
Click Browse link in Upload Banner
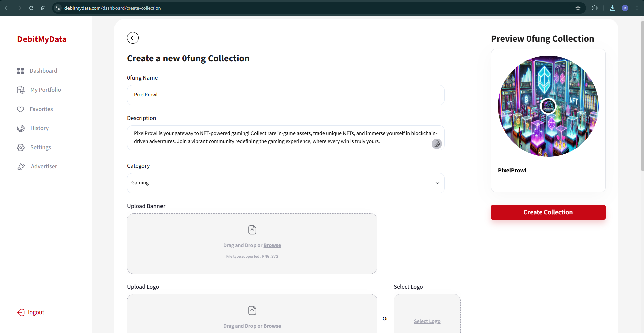(272, 245)
